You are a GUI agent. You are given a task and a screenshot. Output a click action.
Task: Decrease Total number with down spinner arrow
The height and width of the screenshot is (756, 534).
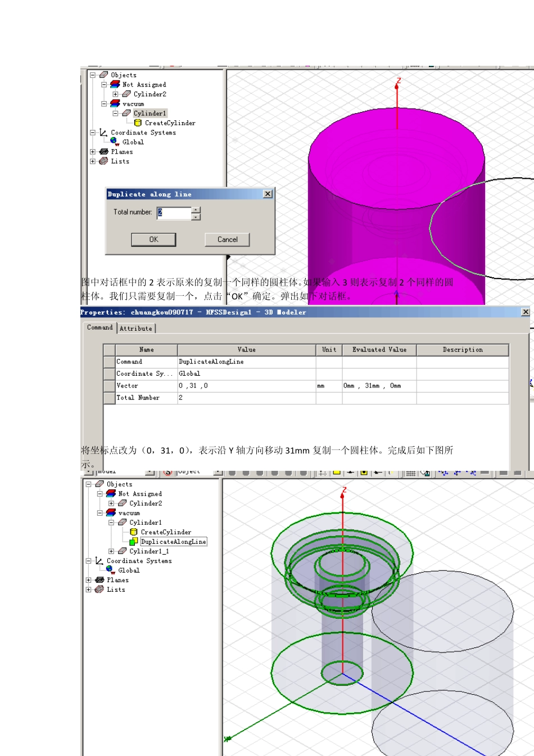196,217
